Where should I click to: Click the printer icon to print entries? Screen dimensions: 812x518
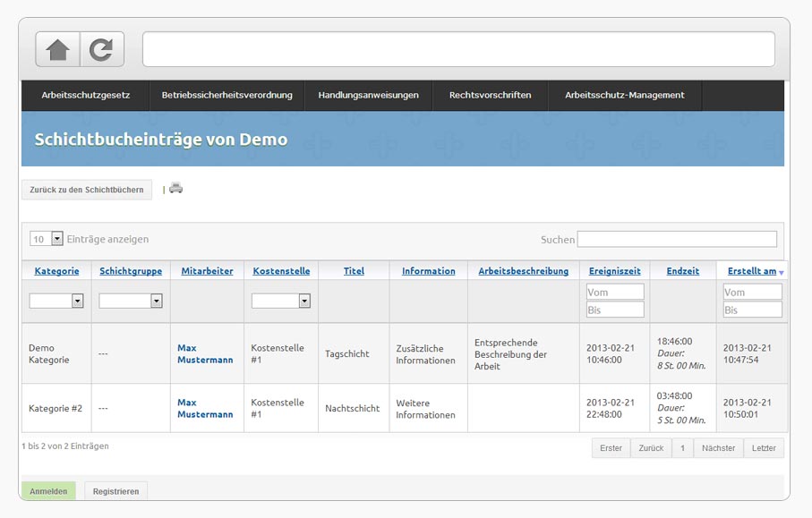click(x=176, y=189)
